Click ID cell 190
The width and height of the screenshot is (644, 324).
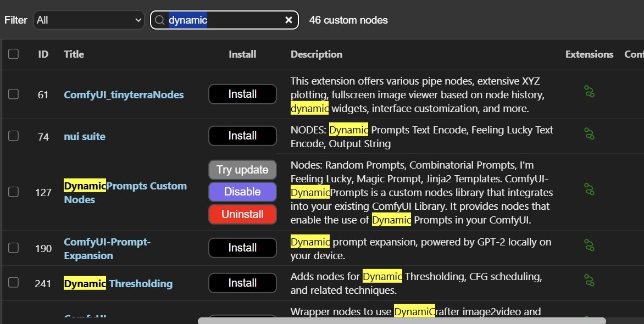[43, 248]
